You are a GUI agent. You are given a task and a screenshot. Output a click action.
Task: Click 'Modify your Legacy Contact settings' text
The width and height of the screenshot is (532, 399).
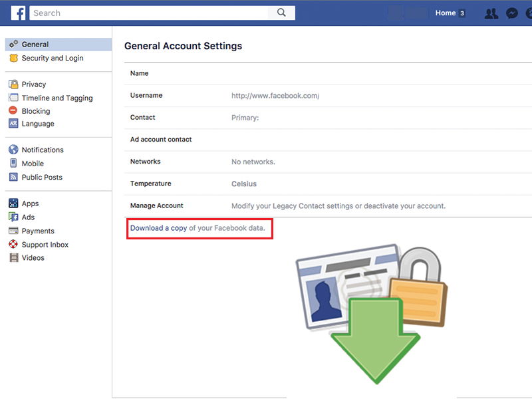pyautogui.click(x=292, y=206)
